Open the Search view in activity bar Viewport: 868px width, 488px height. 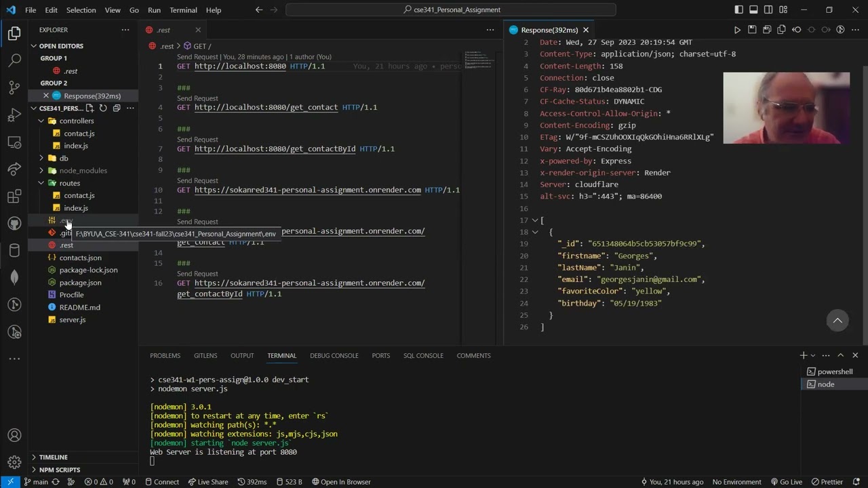(14, 60)
